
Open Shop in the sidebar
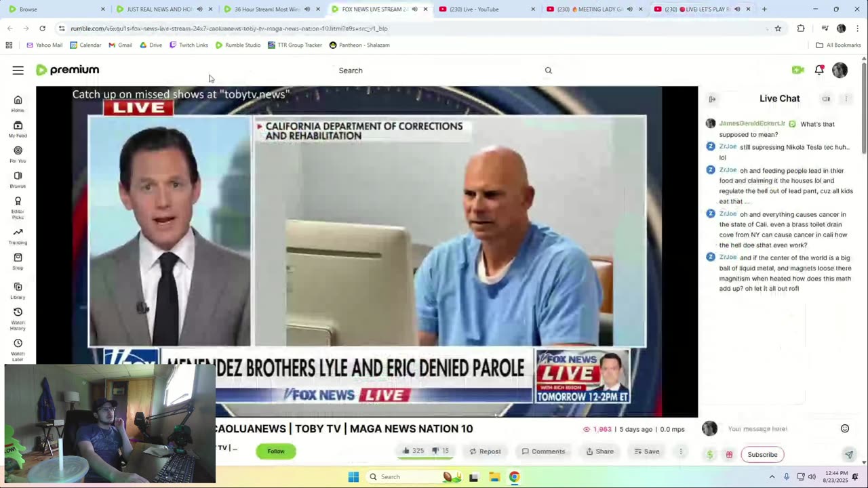click(x=18, y=262)
